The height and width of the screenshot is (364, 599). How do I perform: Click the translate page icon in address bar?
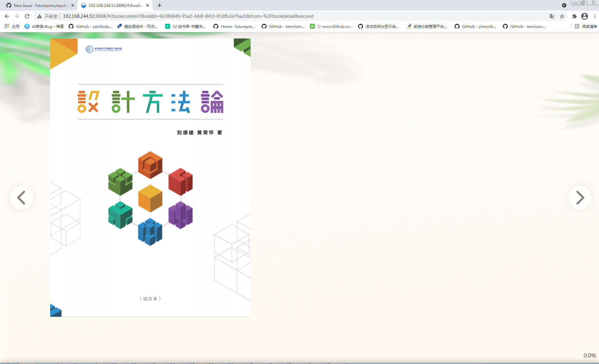[552, 16]
